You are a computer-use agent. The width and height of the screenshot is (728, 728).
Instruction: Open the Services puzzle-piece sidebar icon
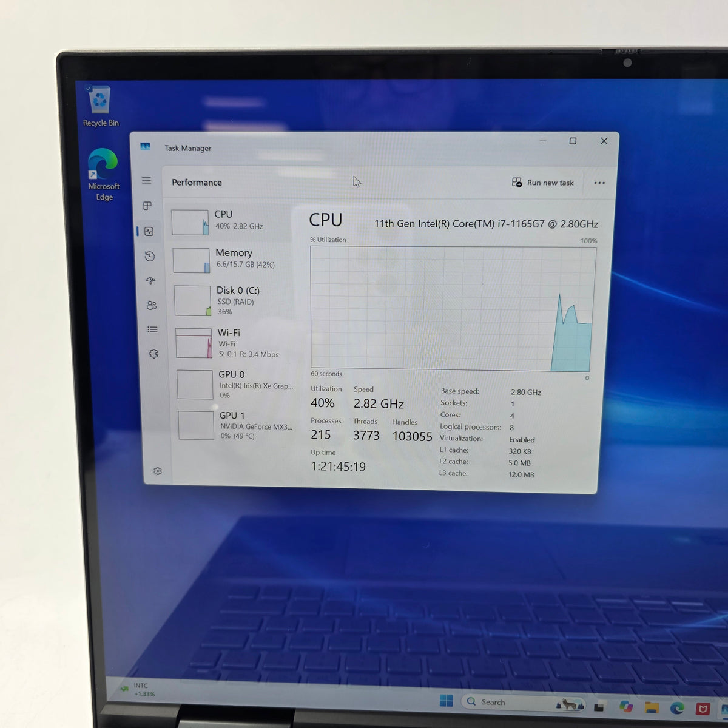[153, 354]
